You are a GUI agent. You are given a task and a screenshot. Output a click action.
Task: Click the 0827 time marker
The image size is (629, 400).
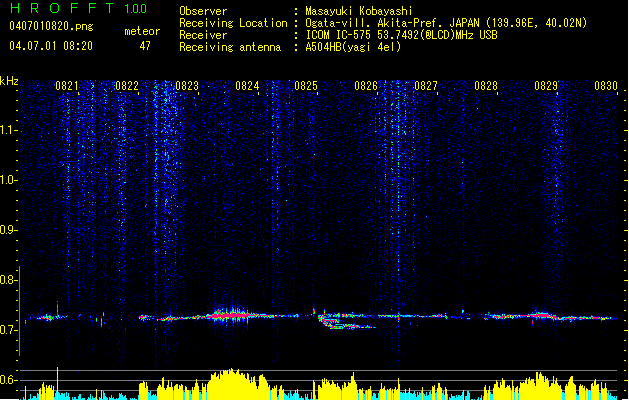[x=426, y=86]
